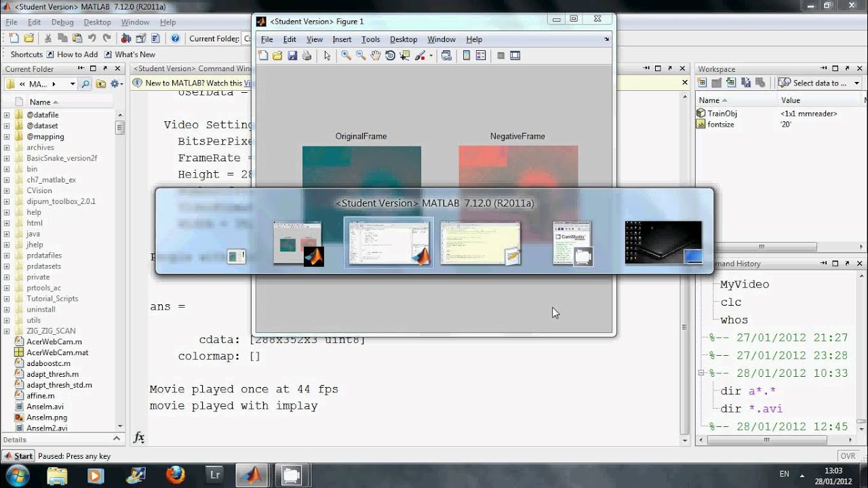Screen dimensions: 868x488
Task: Click the Paste icon in MATLAB toolbar
Action: click(x=77, y=39)
